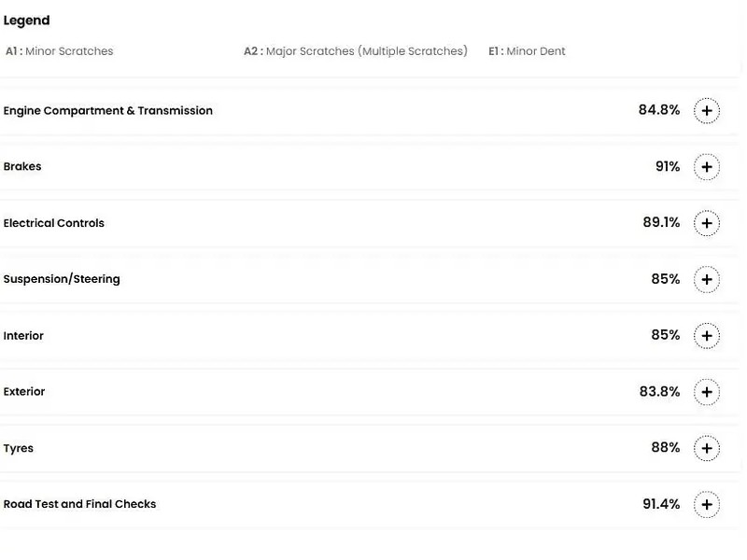Click the Suspension/Steering label
Image resolution: width=747 pixels, height=560 pixels.
(x=62, y=279)
